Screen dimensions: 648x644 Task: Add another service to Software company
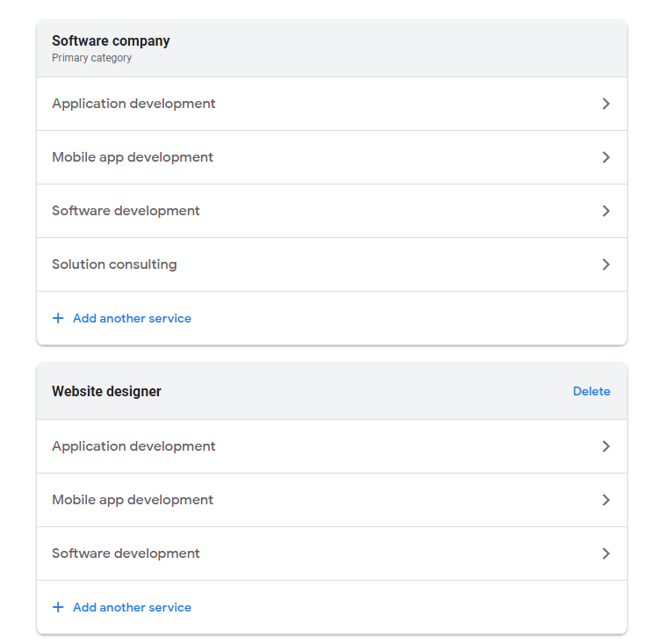point(132,318)
